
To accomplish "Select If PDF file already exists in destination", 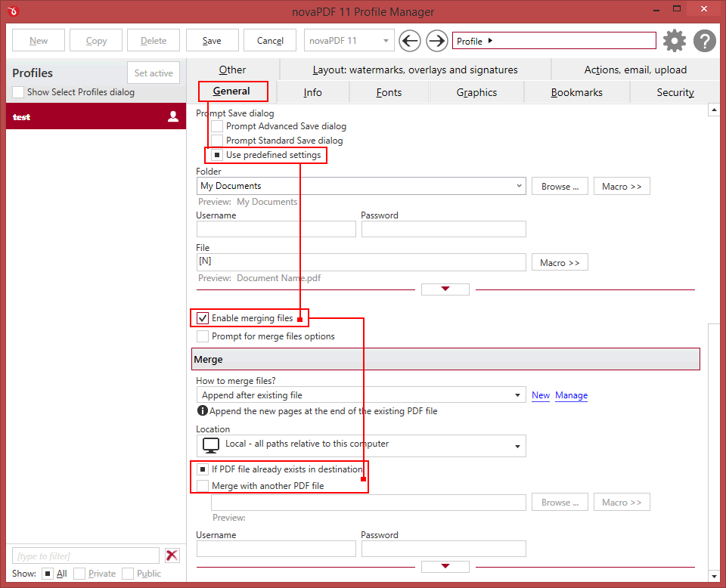I will [x=203, y=469].
